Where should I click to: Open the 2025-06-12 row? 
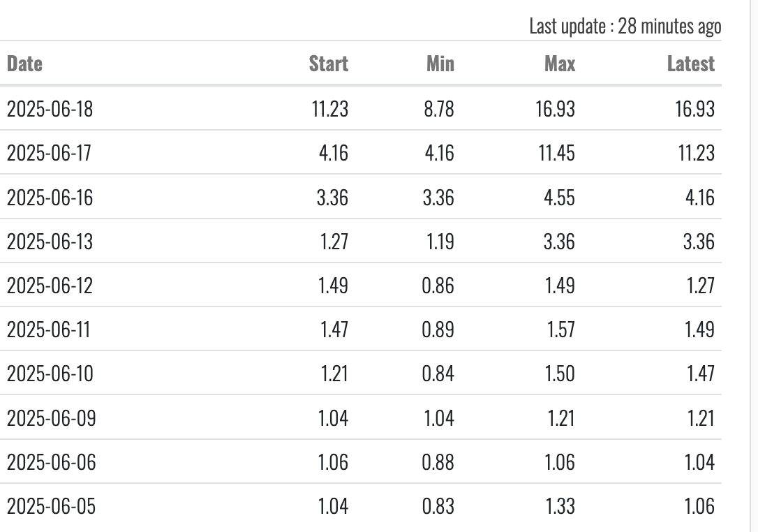(x=50, y=286)
